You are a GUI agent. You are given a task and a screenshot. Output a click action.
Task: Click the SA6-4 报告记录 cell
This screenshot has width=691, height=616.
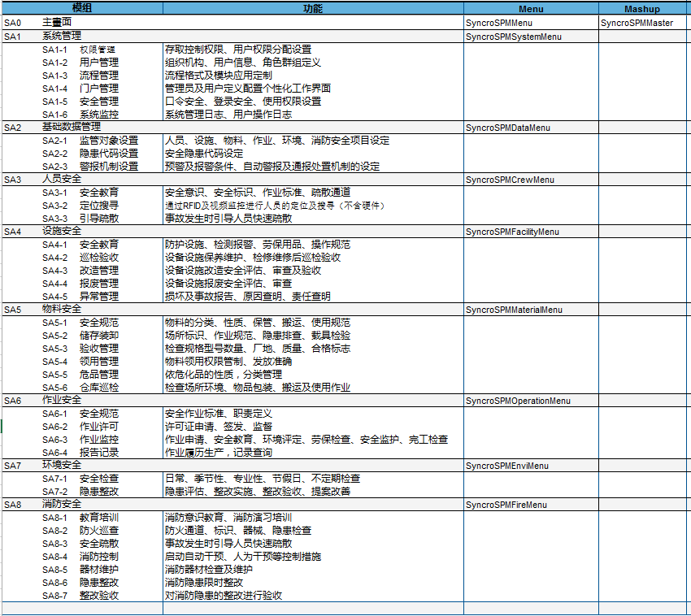tap(82, 453)
